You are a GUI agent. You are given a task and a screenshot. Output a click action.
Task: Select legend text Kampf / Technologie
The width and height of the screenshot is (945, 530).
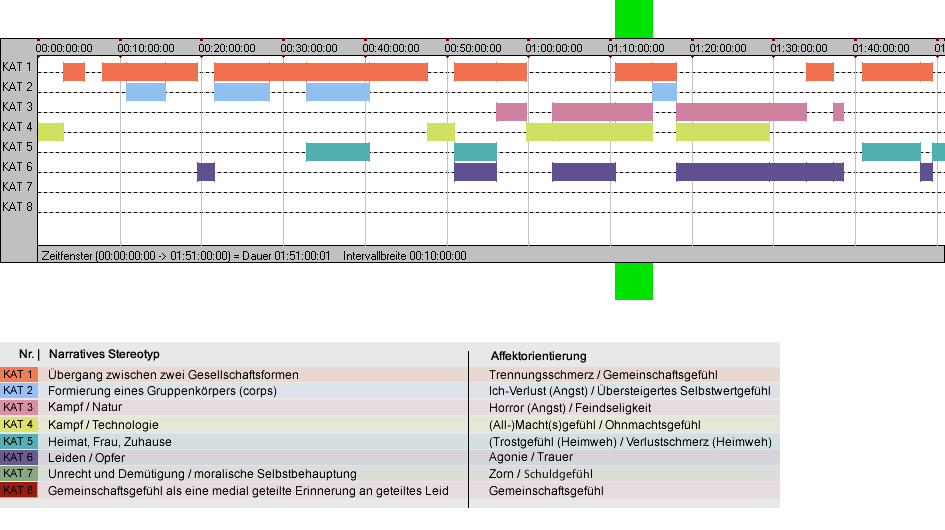click(x=103, y=424)
